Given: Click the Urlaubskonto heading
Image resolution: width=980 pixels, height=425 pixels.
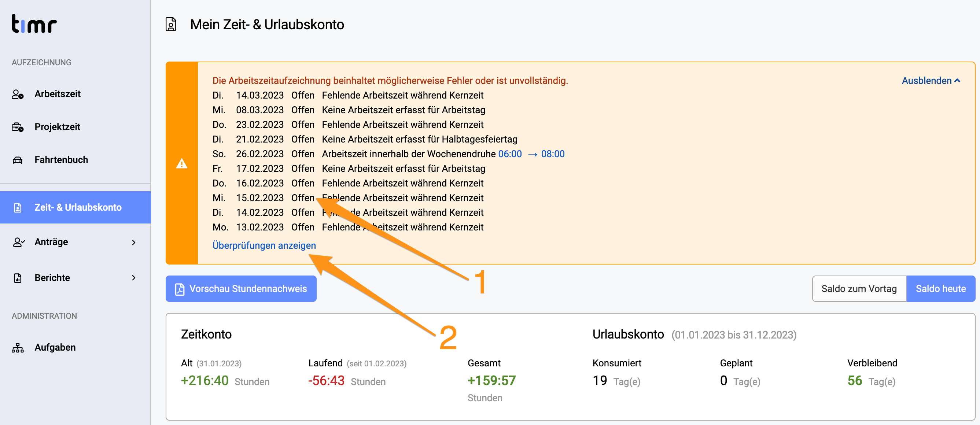Looking at the screenshot, I should pos(628,334).
